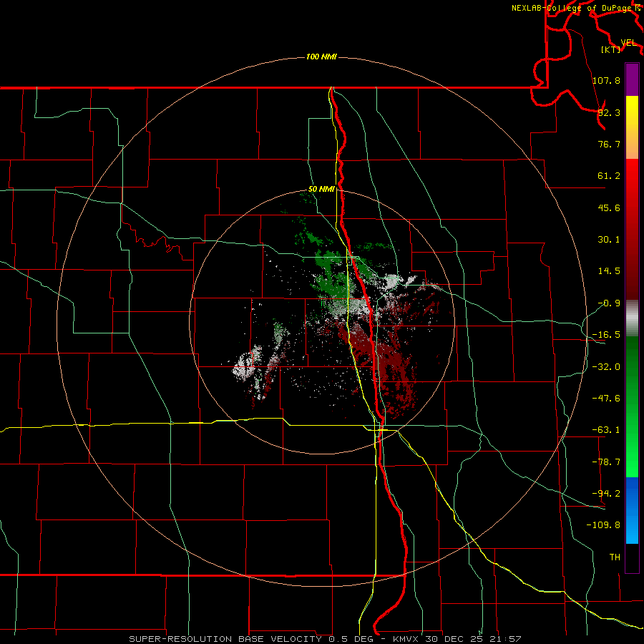Screen dimensions: 644x644
Task: Click the -63.1 velocity scale value
Action: pyautogui.click(x=606, y=430)
